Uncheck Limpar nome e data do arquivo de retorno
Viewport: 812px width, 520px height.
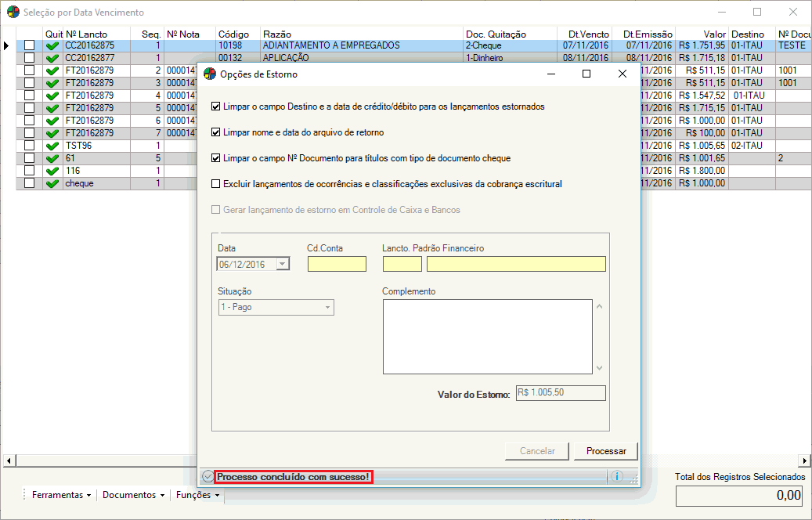point(216,132)
